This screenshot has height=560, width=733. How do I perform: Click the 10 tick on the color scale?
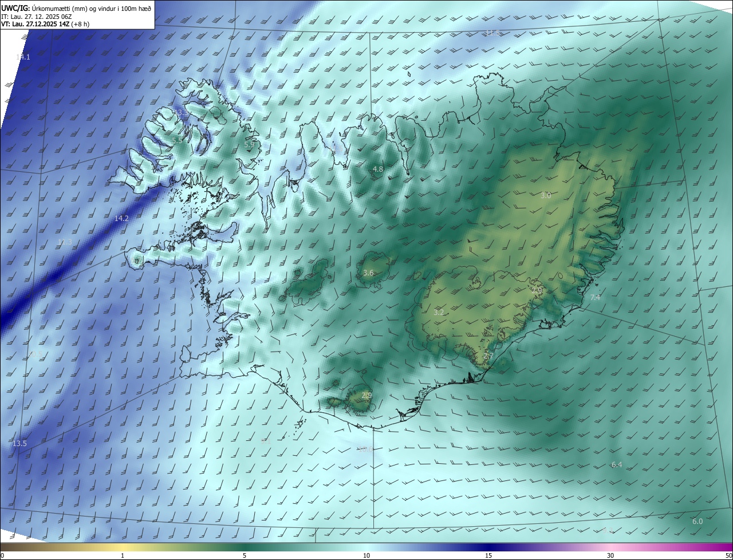coord(366,555)
